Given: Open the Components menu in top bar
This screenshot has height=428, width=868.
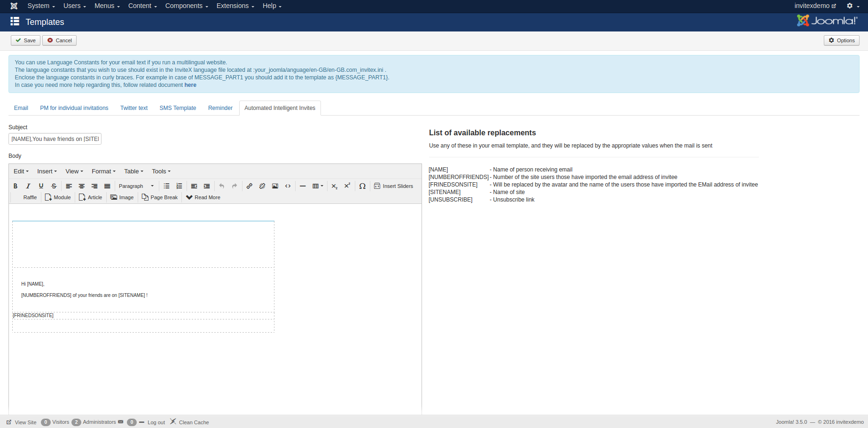Looking at the screenshot, I should click(x=187, y=6).
